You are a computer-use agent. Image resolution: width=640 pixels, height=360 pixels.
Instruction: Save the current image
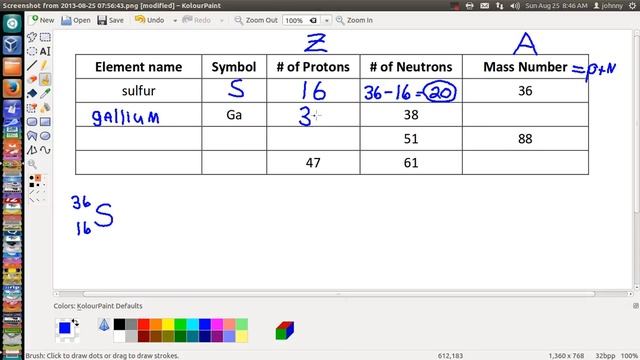tap(110, 20)
